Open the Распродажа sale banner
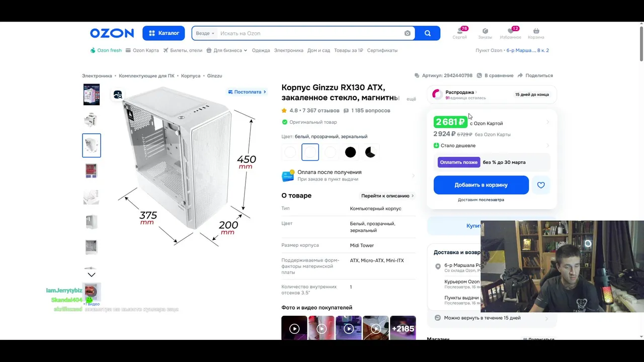Image resolution: width=644 pixels, height=362 pixels. pos(492,95)
